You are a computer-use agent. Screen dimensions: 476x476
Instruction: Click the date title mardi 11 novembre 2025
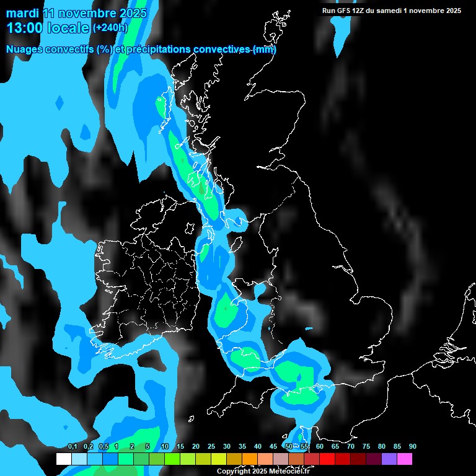76,13
